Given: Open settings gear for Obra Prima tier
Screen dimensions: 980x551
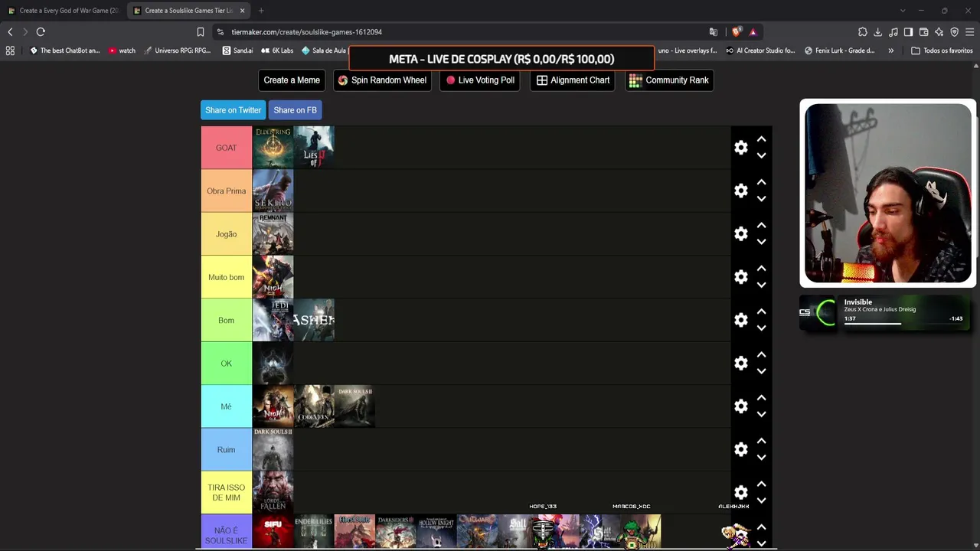Looking at the screenshot, I should pos(741,191).
